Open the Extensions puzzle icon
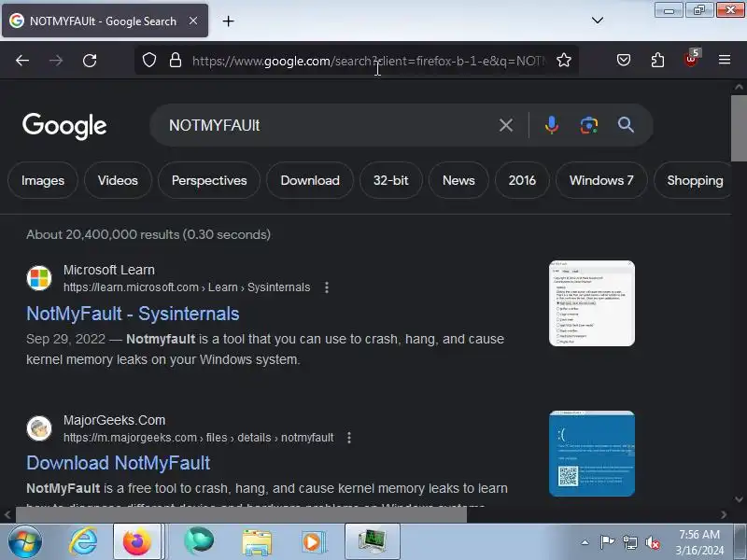 pyautogui.click(x=657, y=60)
